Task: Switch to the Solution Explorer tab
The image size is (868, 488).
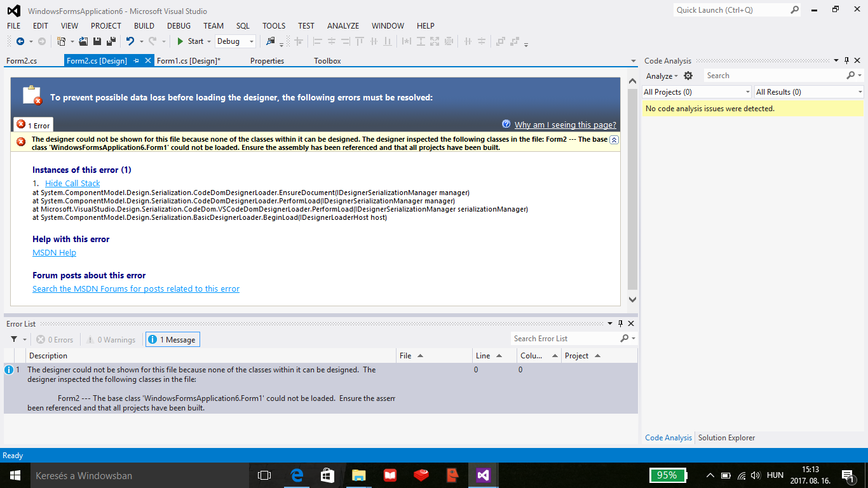Action: (727, 438)
